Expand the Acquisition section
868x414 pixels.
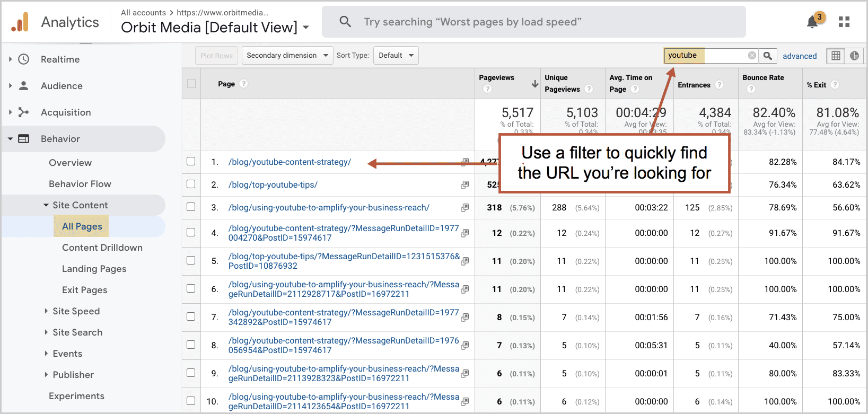pos(10,112)
